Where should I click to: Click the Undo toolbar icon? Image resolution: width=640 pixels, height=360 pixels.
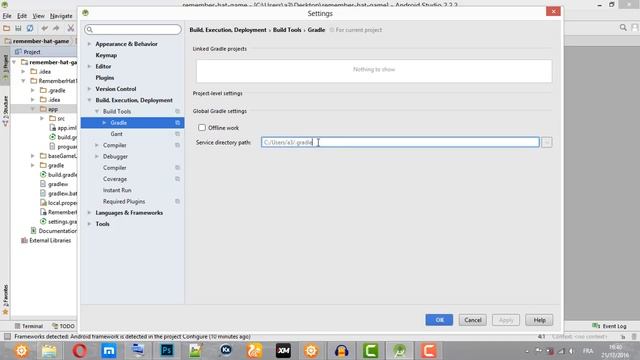click(x=44, y=28)
